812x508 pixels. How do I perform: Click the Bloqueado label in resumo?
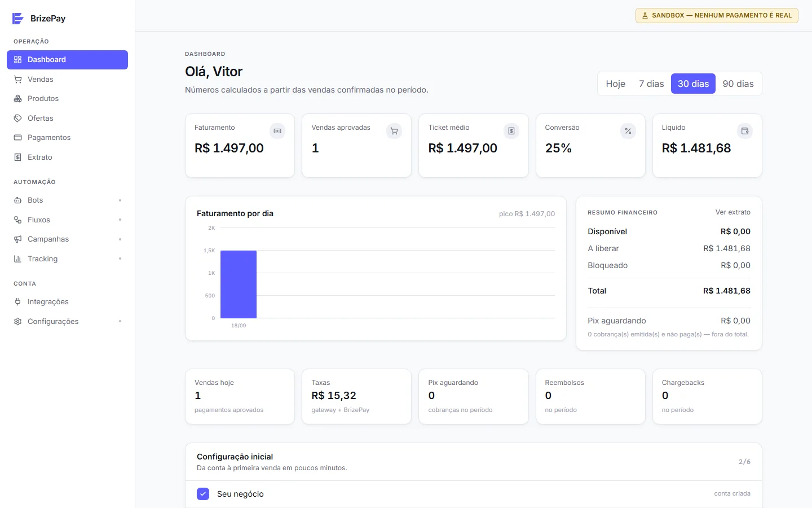pyautogui.click(x=607, y=265)
